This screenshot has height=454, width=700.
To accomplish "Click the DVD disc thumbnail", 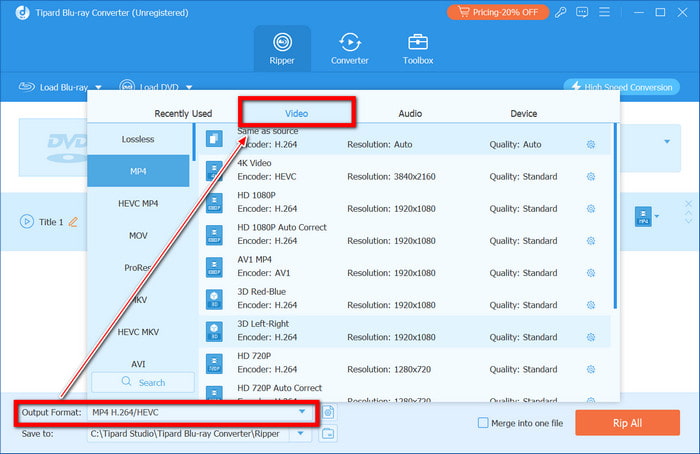I will [54, 147].
